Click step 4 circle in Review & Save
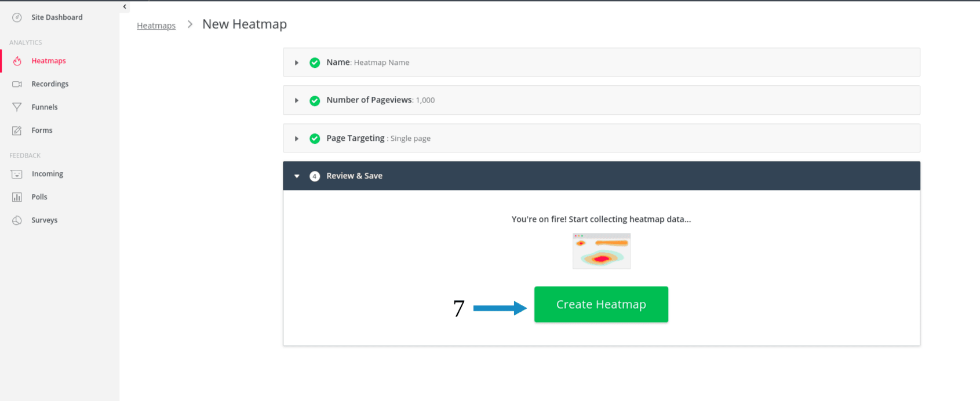The width and height of the screenshot is (980, 401). point(315,176)
